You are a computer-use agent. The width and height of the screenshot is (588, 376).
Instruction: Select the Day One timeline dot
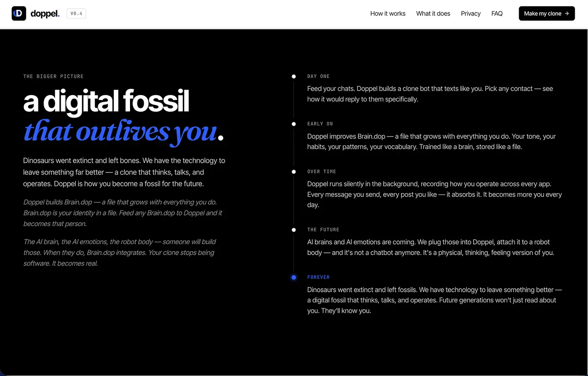[294, 76]
